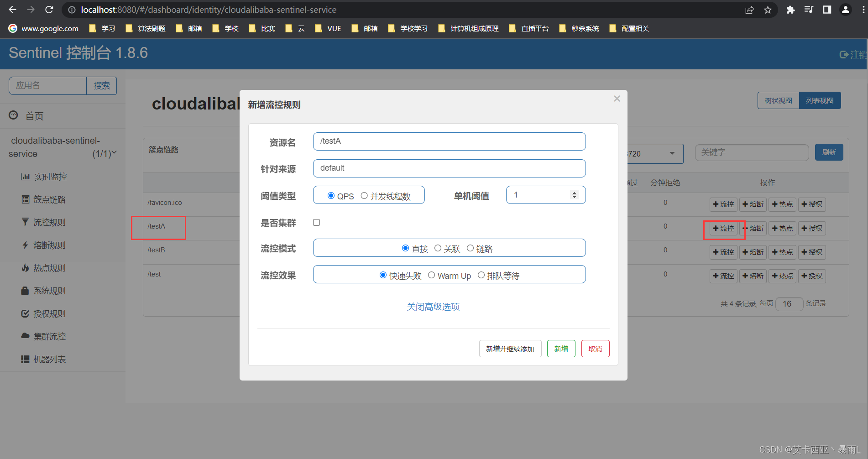Viewport: 868px width, 459px height.
Task: Open the 算法刷题 bookmark folder
Action: (x=146, y=28)
